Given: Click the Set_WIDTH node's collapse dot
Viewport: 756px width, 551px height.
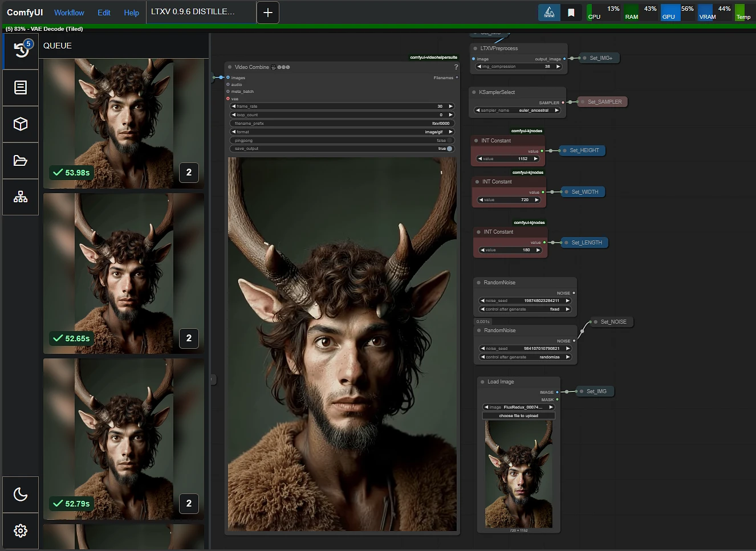Looking at the screenshot, I should pyautogui.click(x=566, y=192).
